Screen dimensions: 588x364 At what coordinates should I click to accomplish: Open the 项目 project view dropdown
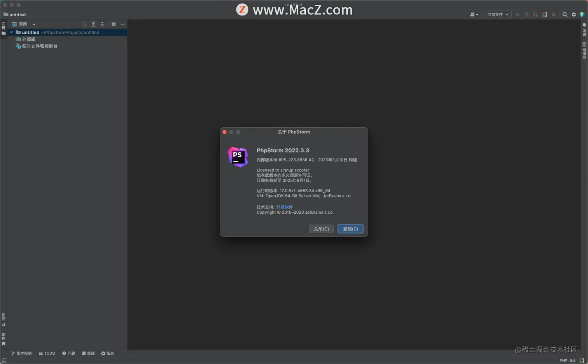pos(24,24)
